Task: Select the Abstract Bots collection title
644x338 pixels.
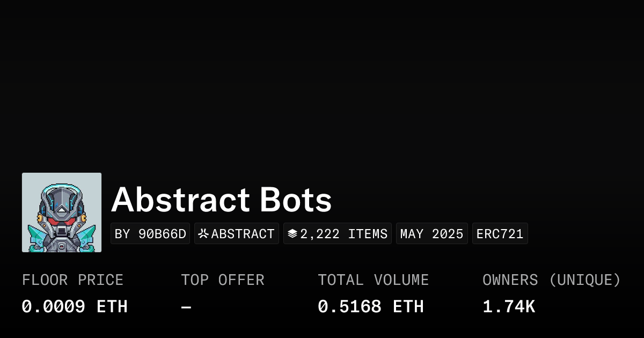Action: 221,200
